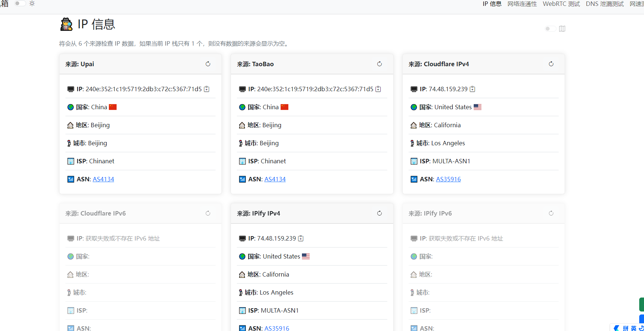Click the map icon near IP 信息 heading
This screenshot has height=331, width=644.
coord(562,29)
